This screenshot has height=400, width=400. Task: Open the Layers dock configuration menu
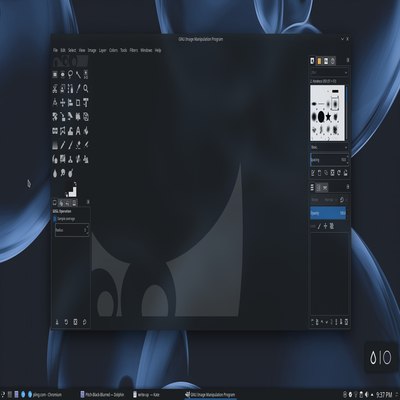click(x=348, y=187)
